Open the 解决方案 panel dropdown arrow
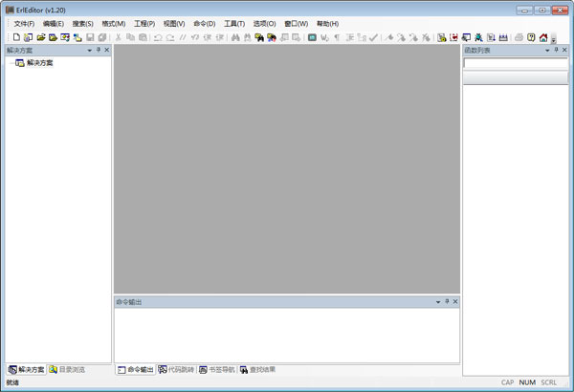The width and height of the screenshot is (574, 392). pos(89,50)
